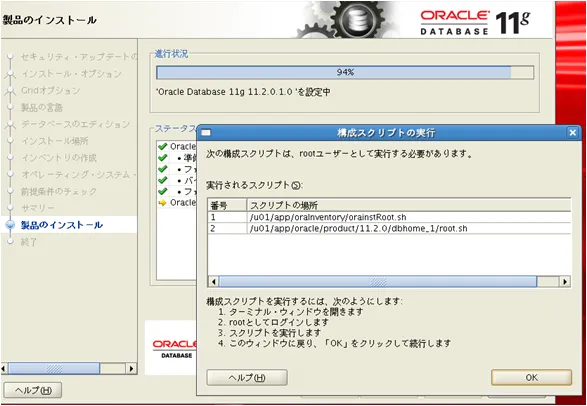Select the 製品の言語 step
The height and width of the screenshot is (406, 587).
(x=42, y=108)
